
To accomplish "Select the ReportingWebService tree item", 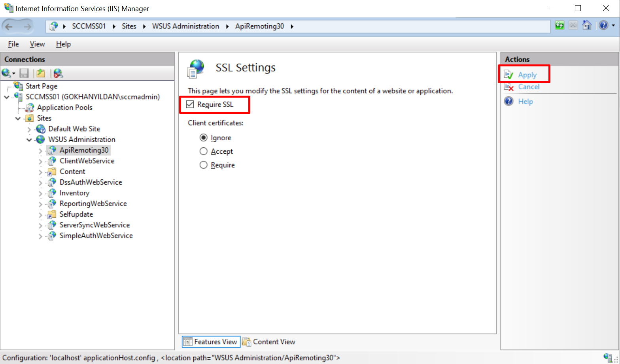I will tap(93, 204).
